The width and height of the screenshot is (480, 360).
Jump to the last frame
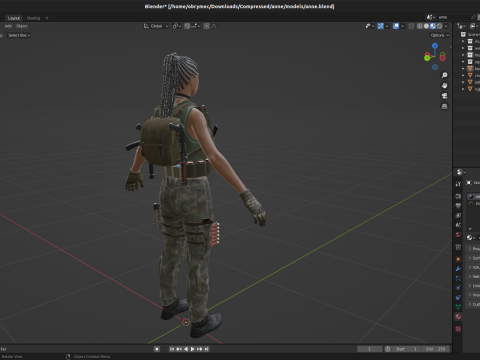(206, 349)
